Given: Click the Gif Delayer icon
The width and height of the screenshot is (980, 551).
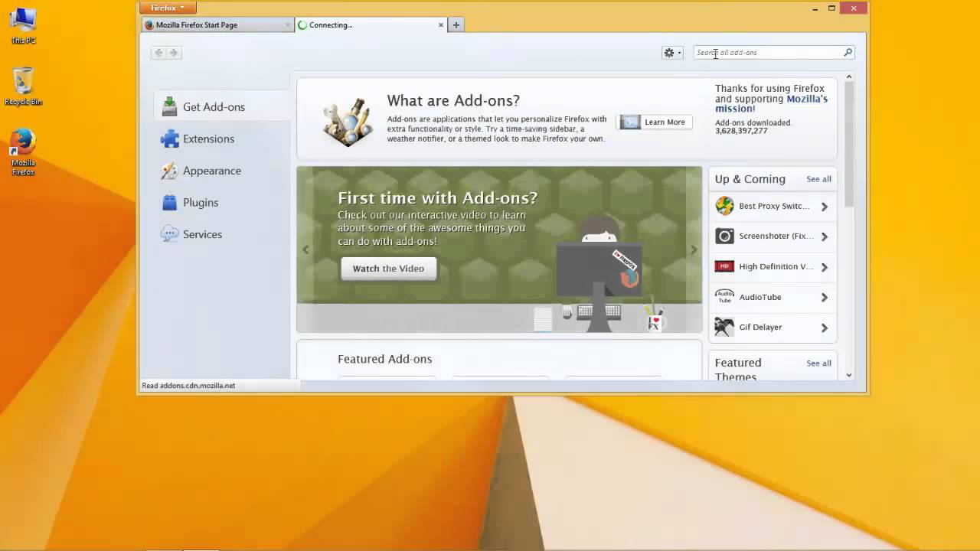Looking at the screenshot, I should 724,327.
